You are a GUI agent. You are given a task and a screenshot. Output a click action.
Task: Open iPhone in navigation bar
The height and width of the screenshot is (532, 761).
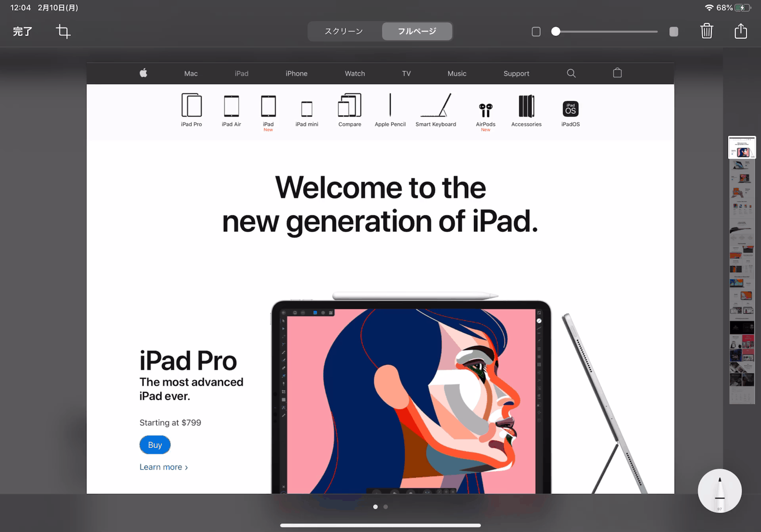click(x=296, y=74)
